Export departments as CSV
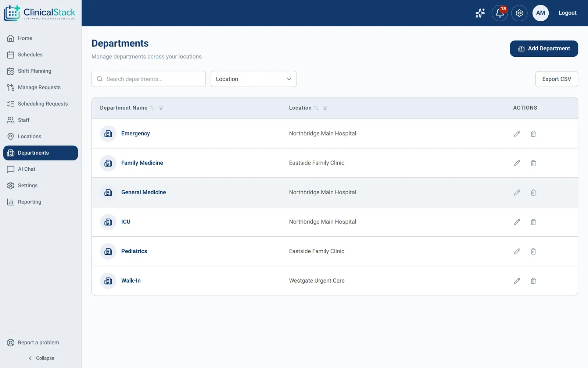 (556, 79)
